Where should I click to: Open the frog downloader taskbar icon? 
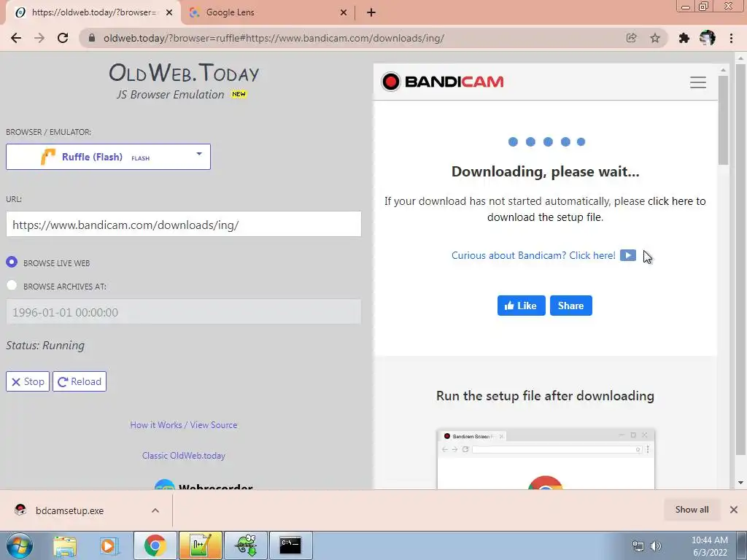click(246, 545)
